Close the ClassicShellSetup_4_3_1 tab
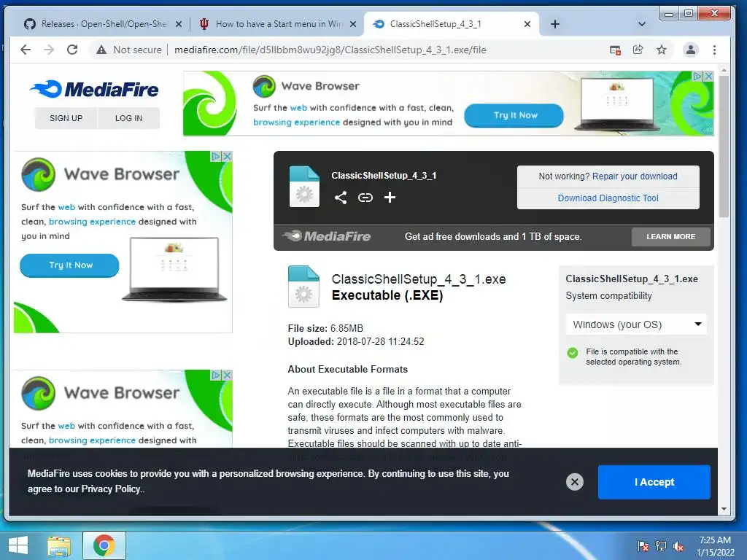 coord(527,24)
